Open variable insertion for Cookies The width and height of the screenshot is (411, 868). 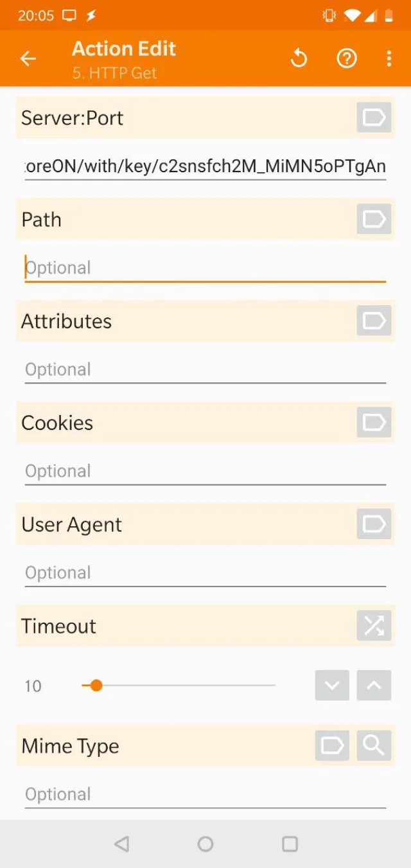(x=373, y=422)
